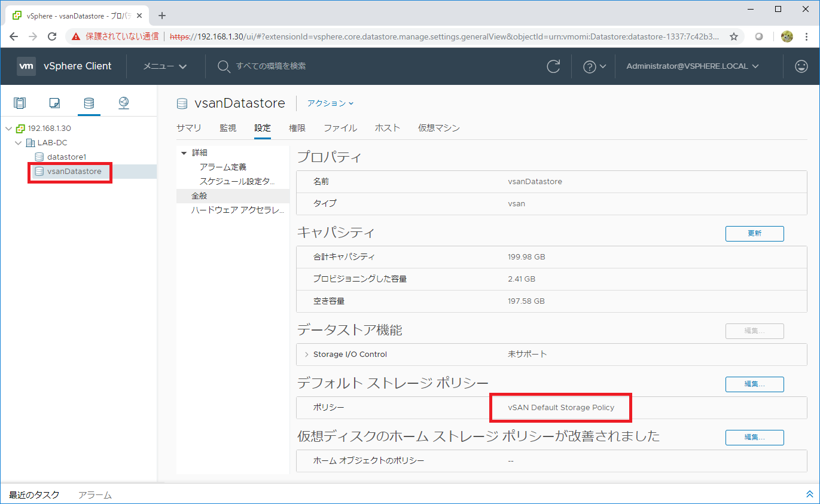Select スケジュール設定 in settings menu
This screenshot has height=504, width=820.
tap(237, 182)
